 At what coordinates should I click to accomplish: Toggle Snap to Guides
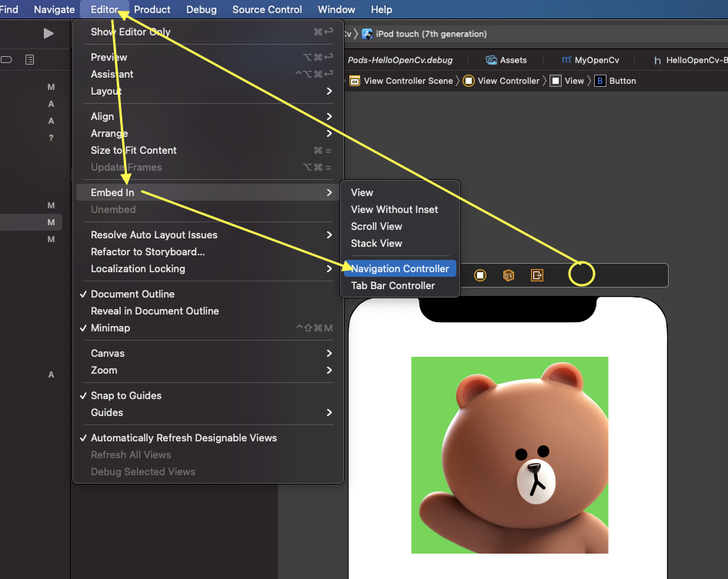[209, 395]
